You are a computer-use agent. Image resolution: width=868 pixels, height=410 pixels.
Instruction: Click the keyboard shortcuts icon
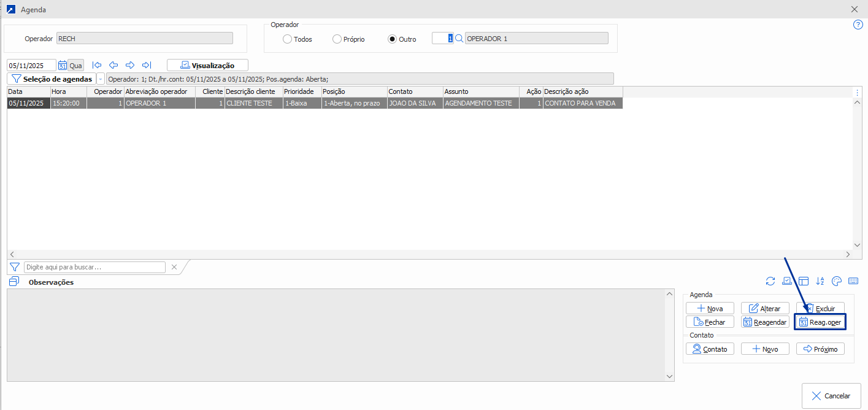pos(853,281)
